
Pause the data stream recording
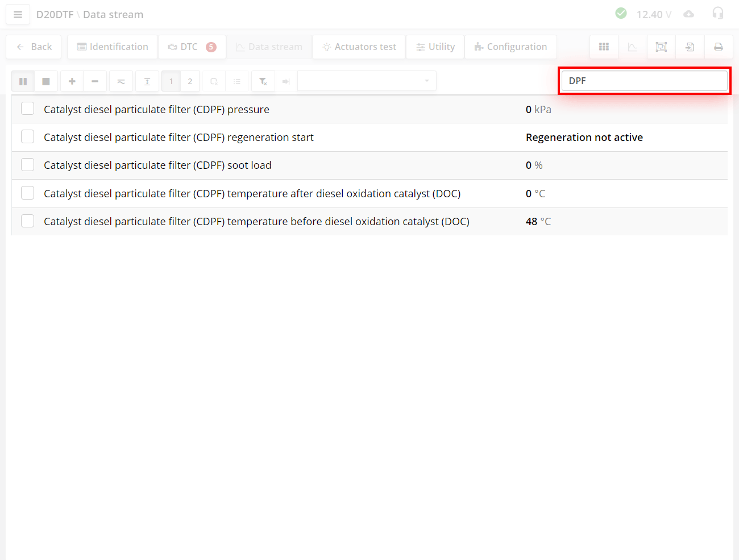[23, 81]
